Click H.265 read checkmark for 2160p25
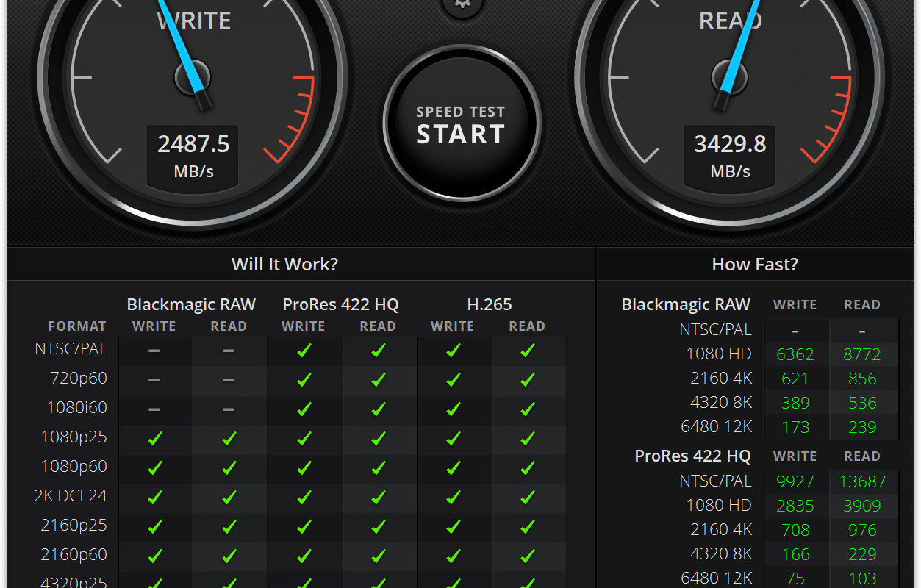The width and height of the screenshot is (921, 588). pyautogui.click(x=527, y=527)
